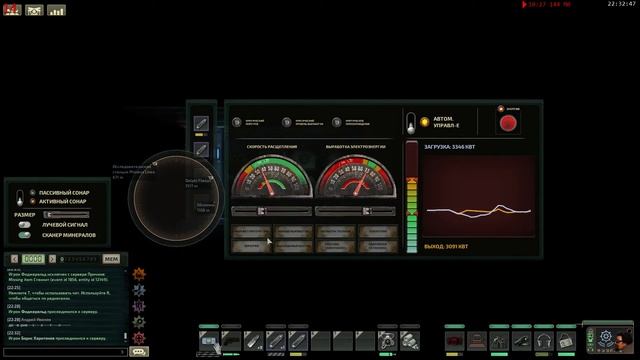
Task: Adjust the sonar РАЗМЕР zoom slider
Action: pos(66,215)
